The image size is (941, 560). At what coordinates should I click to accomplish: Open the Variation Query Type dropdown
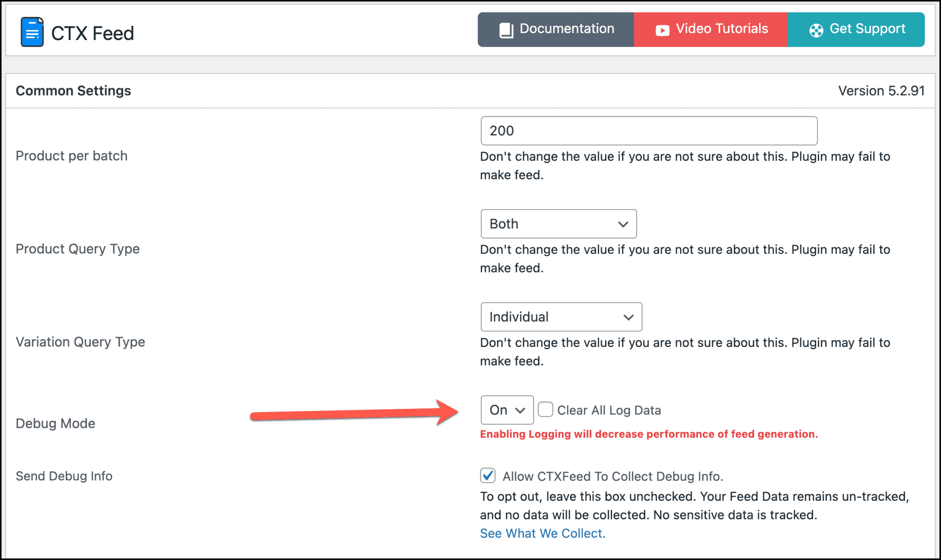click(561, 317)
